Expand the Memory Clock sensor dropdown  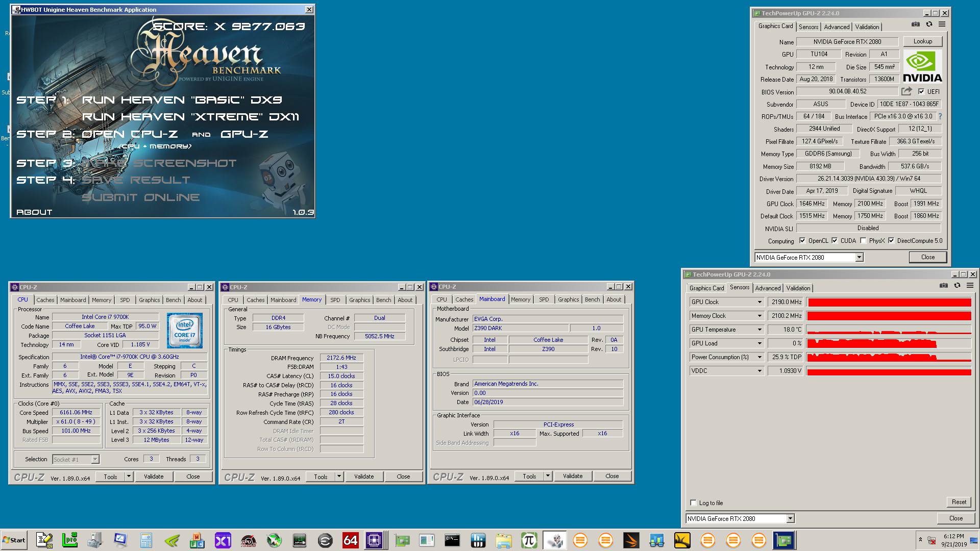(x=759, y=316)
